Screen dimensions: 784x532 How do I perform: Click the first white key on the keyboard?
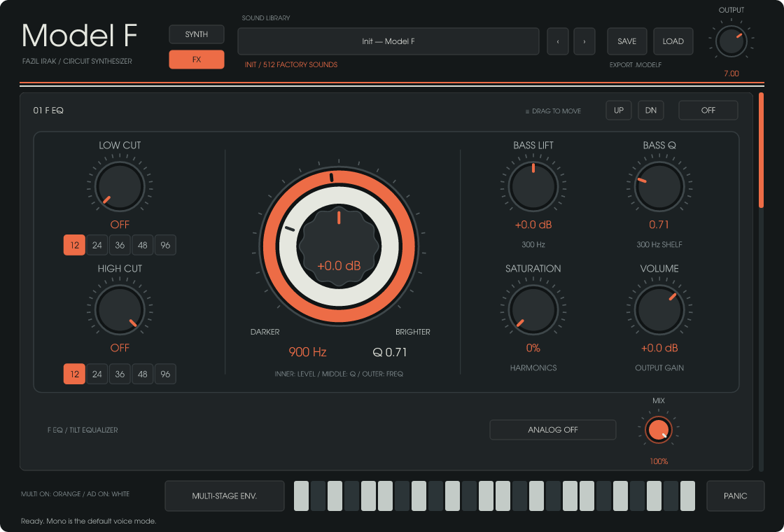pyautogui.click(x=301, y=496)
